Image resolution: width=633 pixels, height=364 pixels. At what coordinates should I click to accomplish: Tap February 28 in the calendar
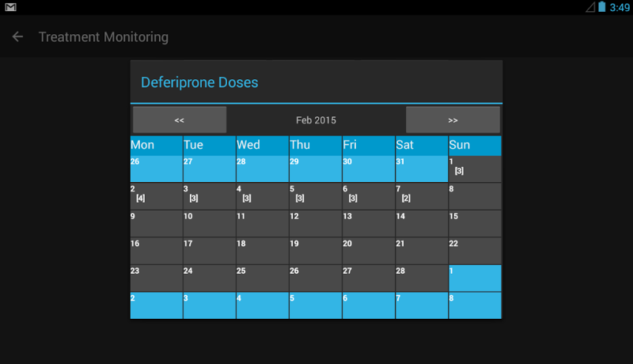point(421,278)
